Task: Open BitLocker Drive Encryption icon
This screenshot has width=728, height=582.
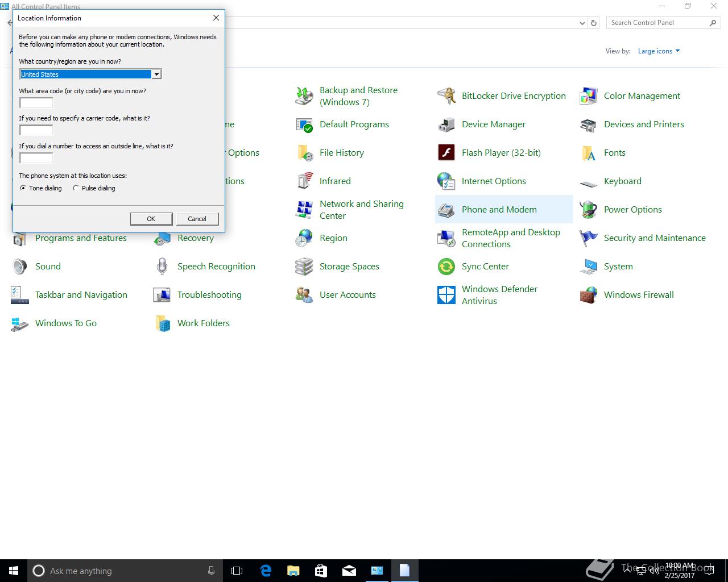Action: 446,96
